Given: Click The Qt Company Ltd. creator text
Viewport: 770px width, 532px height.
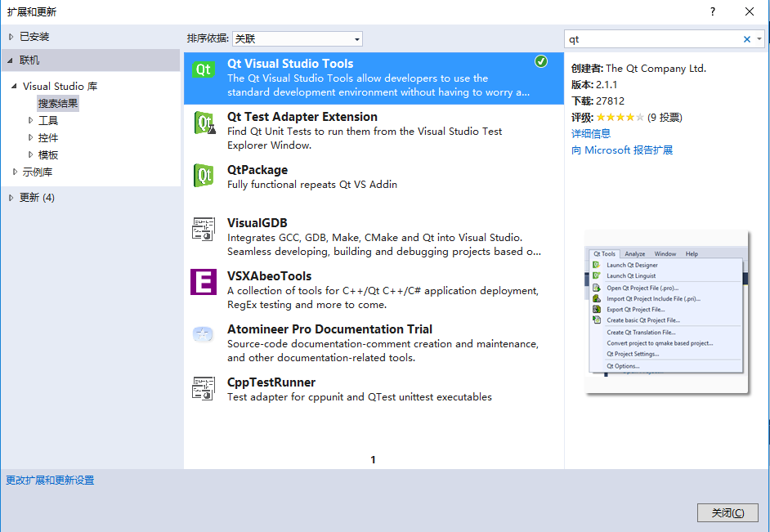Looking at the screenshot, I should [x=656, y=69].
